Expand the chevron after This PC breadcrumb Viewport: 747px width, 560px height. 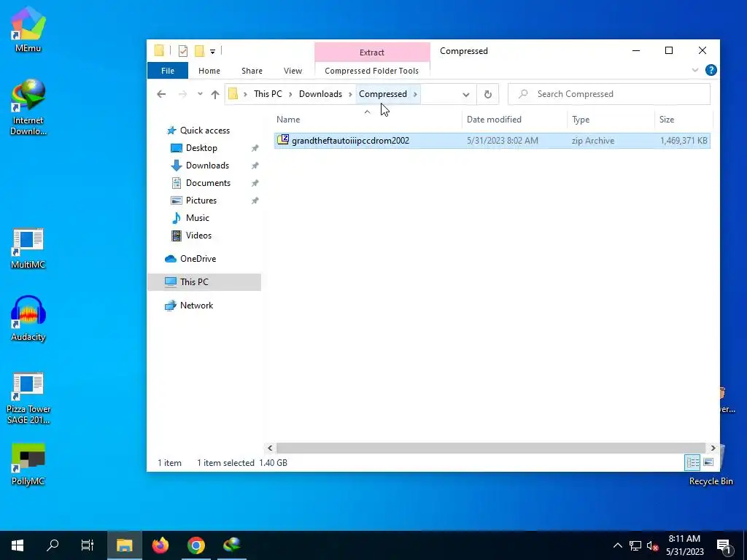290,94
